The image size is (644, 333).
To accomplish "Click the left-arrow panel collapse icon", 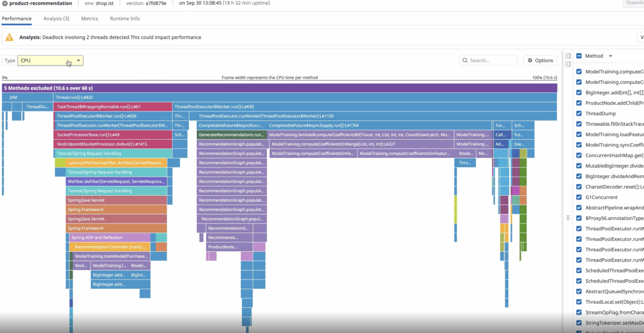I will (x=568, y=56).
